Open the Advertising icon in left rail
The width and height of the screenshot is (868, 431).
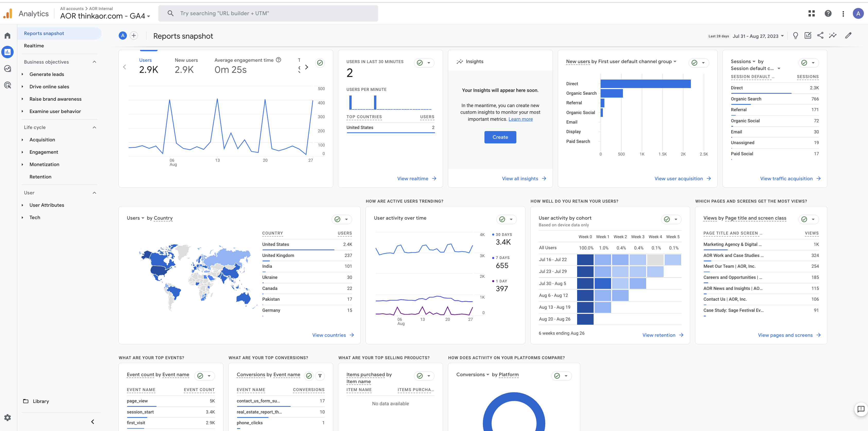click(x=7, y=85)
